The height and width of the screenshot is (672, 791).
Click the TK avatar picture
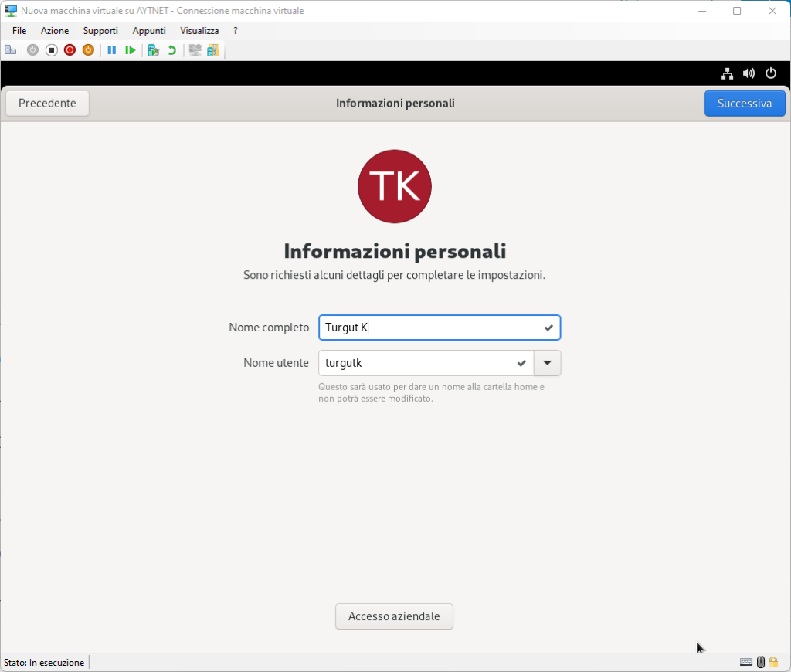[x=395, y=186]
